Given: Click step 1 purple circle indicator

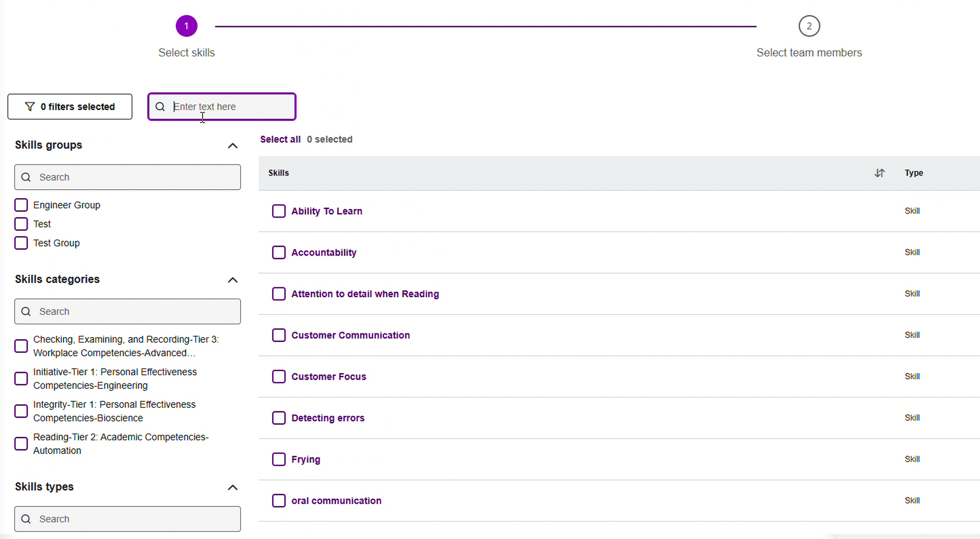Looking at the screenshot, I should [186, 26].
